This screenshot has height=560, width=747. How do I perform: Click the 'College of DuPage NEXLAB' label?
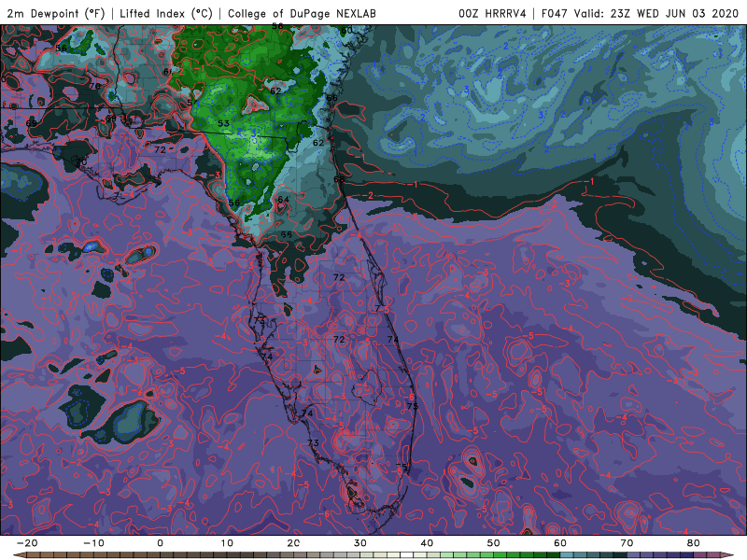point(302,13)
